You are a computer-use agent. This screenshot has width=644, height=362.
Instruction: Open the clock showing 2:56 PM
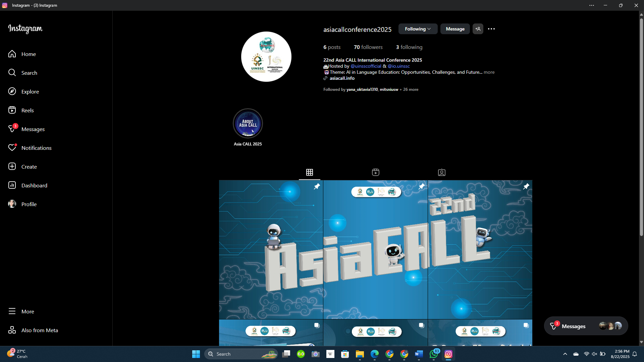click(x=620, y=354)
